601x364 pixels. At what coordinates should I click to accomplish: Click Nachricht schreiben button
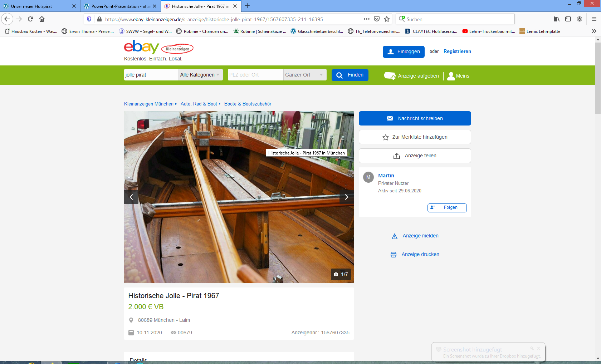[x=415, y=118]
